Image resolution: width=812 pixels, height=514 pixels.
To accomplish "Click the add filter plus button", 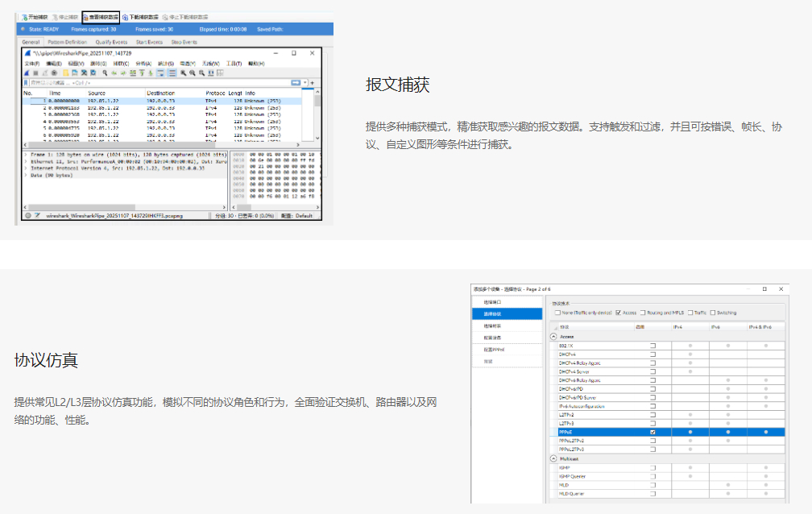I will click(x=312, y=83).
